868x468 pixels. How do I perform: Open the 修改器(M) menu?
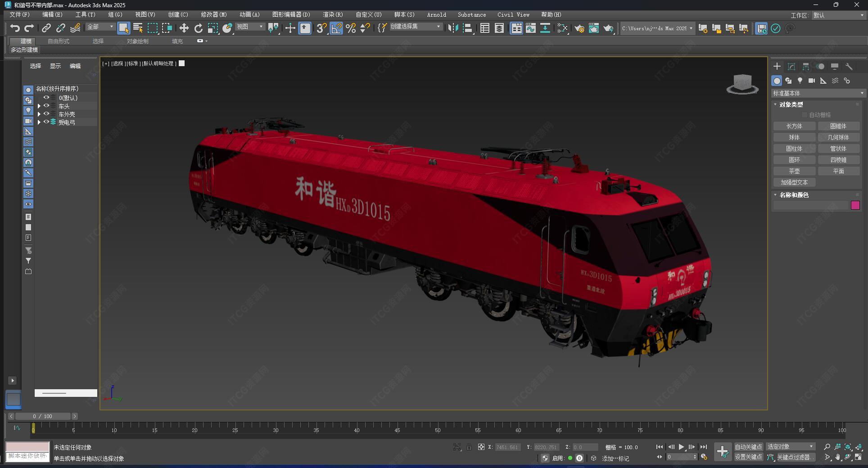coord(213,15)
